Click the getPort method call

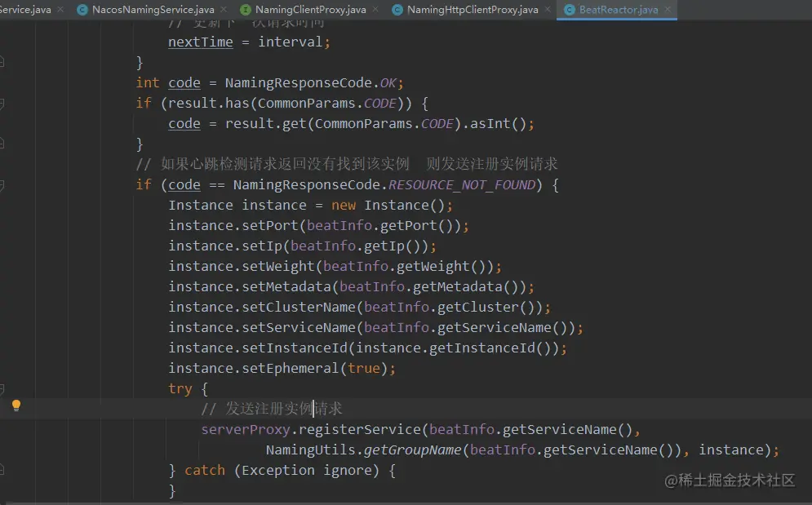[409, 226]
